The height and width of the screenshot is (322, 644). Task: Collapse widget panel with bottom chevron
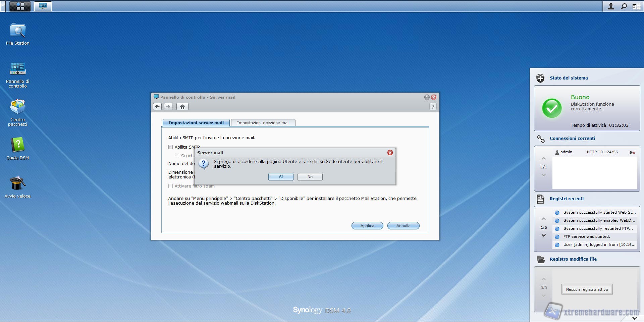click(x=634, y=318)
